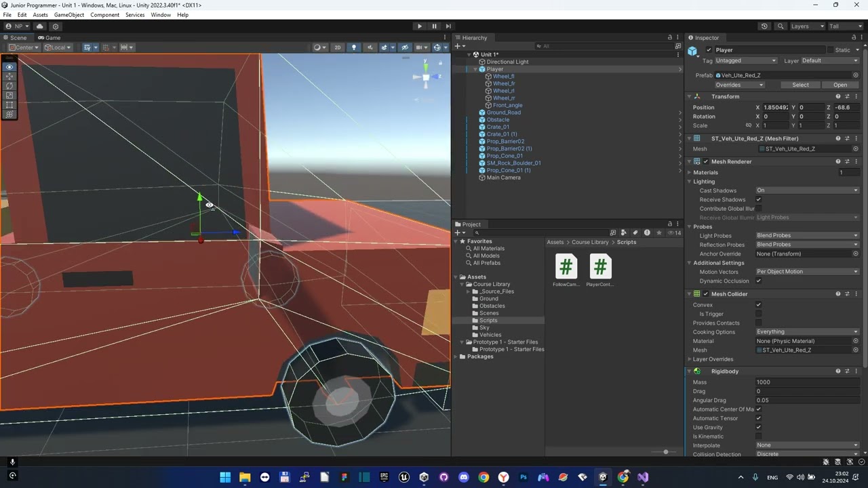Select the Transform tool in Scene tools
This screenshot has width=868, height=488.
pyautogui.click(x=9, y=115)
